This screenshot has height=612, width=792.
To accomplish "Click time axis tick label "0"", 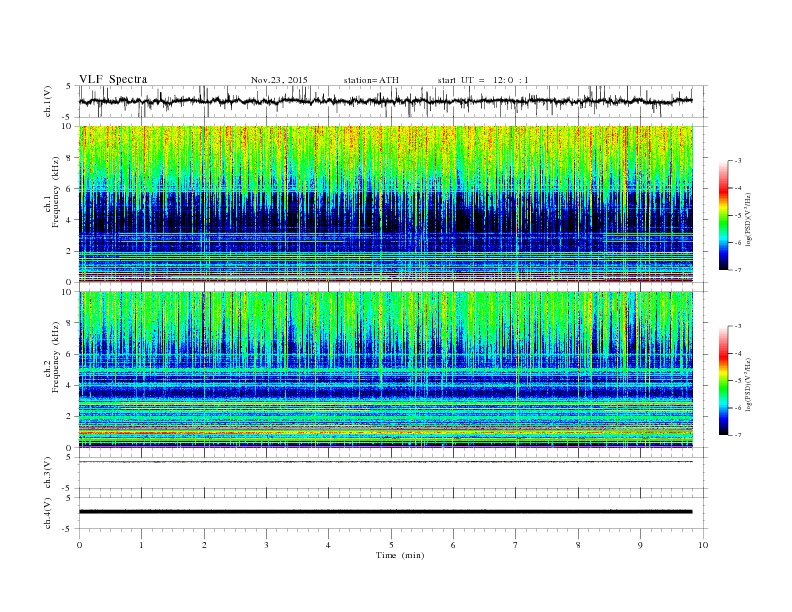I will 79,545.
